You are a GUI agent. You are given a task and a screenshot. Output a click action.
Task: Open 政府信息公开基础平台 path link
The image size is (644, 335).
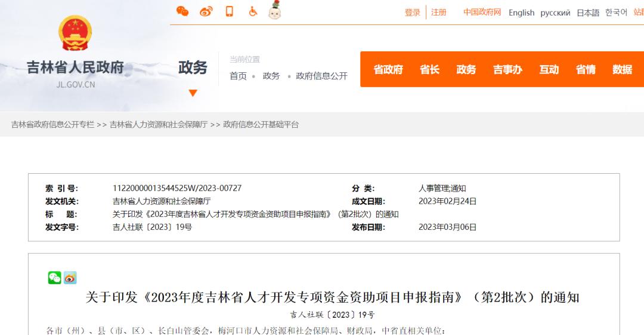tap(261, 124)
